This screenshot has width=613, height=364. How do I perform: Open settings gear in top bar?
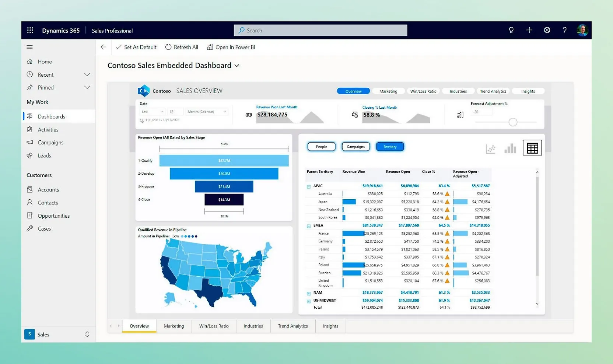pos(547,30)
